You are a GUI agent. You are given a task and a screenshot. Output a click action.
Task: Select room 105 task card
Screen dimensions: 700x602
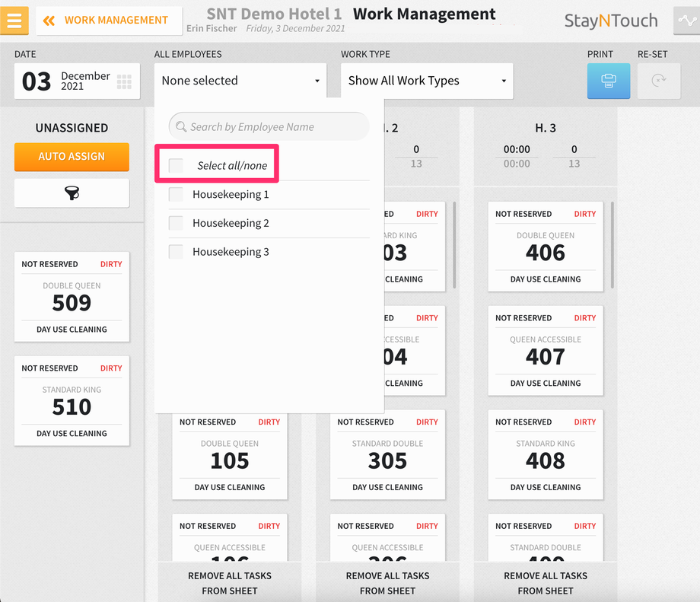pyautogui.click(x=230, y=457)
